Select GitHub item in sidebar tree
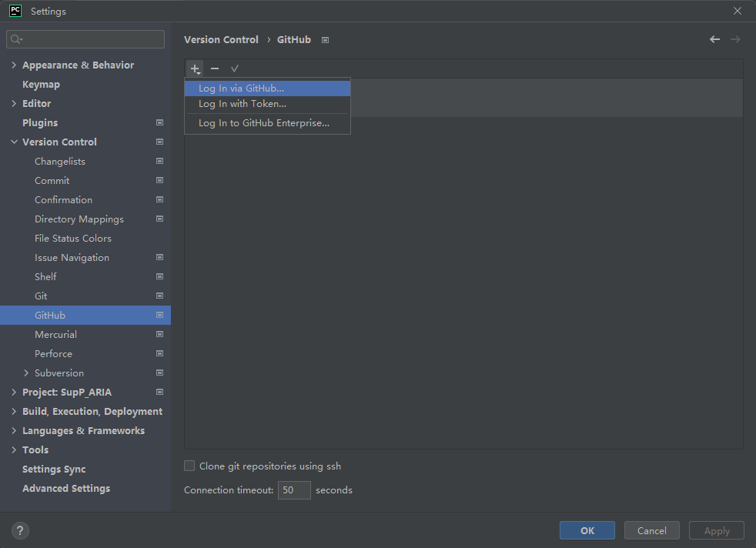Screen dimensions: 756x548 pyautogui.click(x=85, y=316)
